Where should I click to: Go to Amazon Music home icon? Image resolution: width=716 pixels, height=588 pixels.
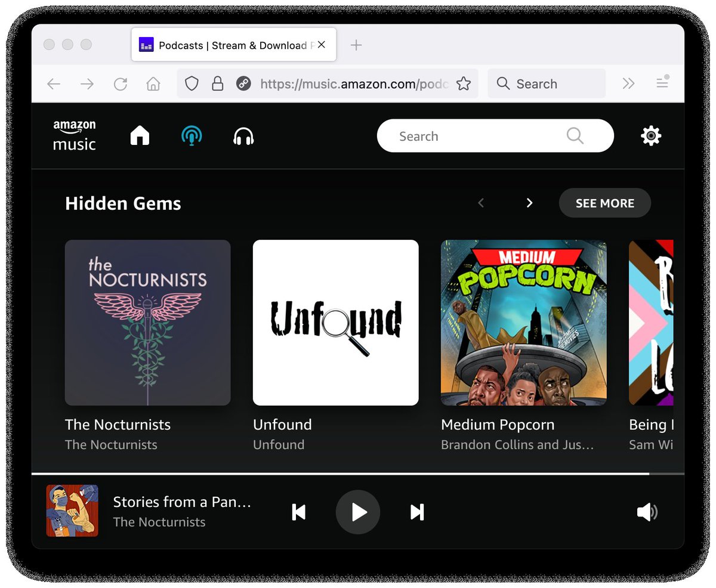coord(140,136)
